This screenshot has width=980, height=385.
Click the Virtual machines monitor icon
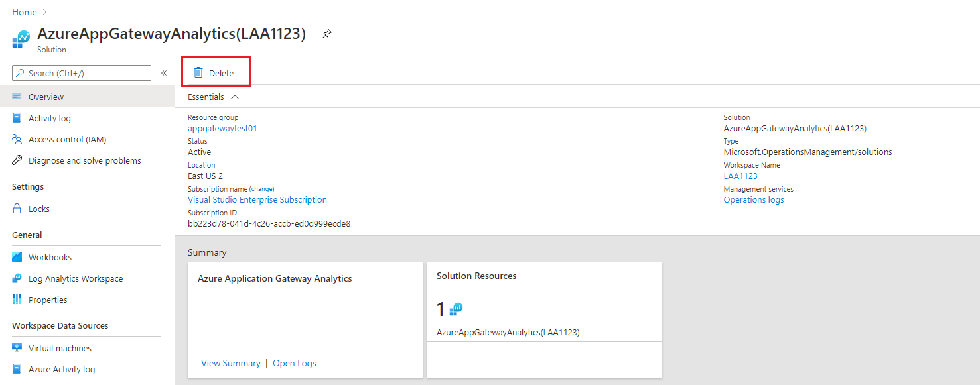pos(17,348)
